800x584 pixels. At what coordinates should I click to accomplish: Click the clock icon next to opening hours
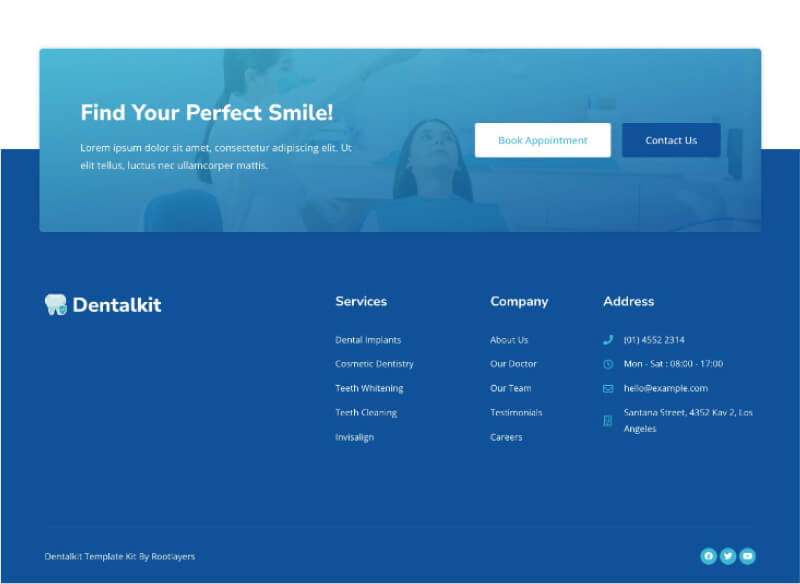point(608,364)
